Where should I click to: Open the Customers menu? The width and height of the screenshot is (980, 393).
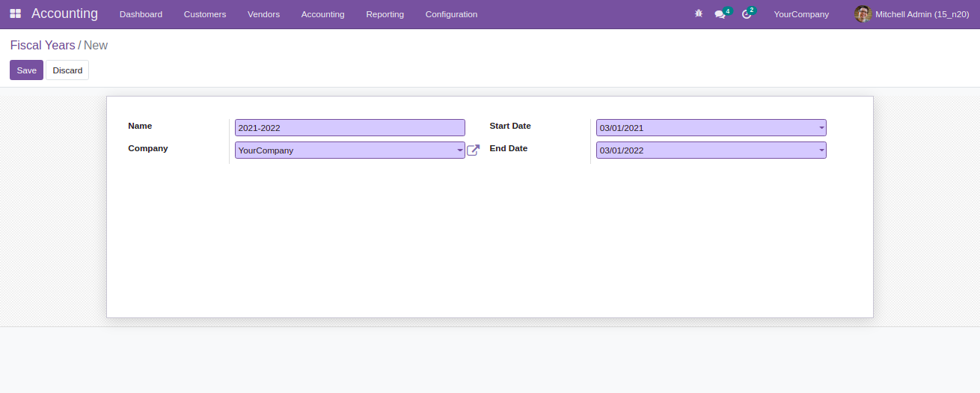205,14
